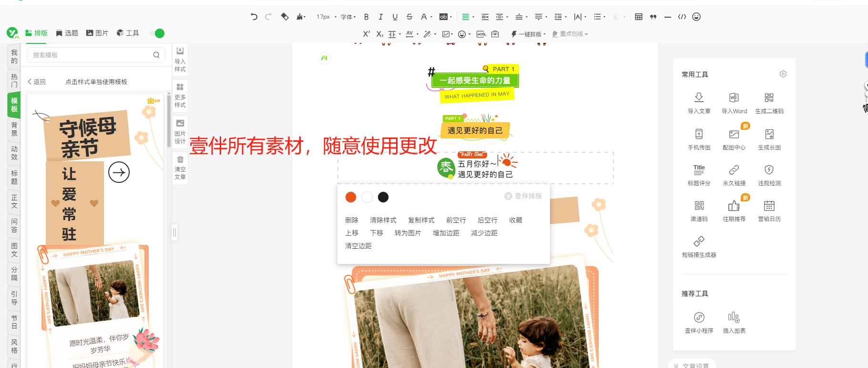The width and height of the screenshot is (868, 368).
Task: Select the 标题 sidebar tab
Action: coord(14,177)
